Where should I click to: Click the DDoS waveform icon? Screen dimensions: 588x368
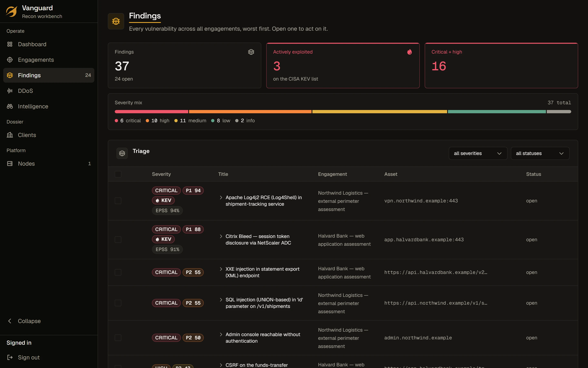(x=10, y=91)
